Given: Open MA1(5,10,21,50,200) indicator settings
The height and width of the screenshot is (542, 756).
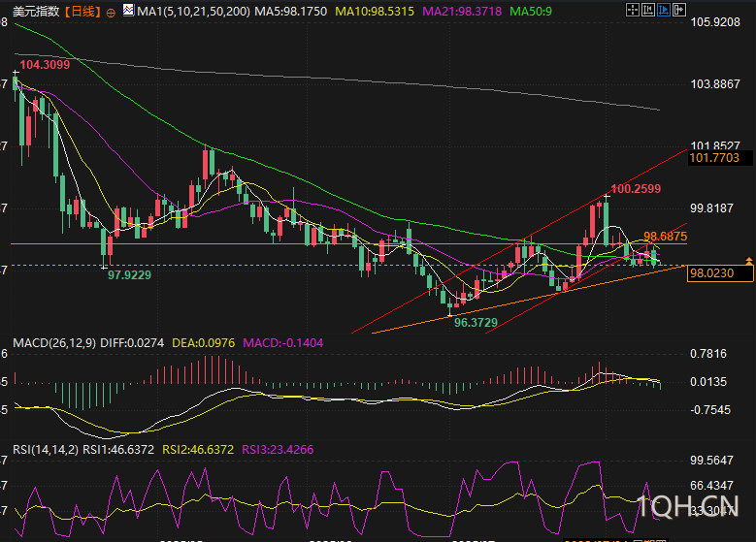Looking at the screenshot, I should 194,12.
